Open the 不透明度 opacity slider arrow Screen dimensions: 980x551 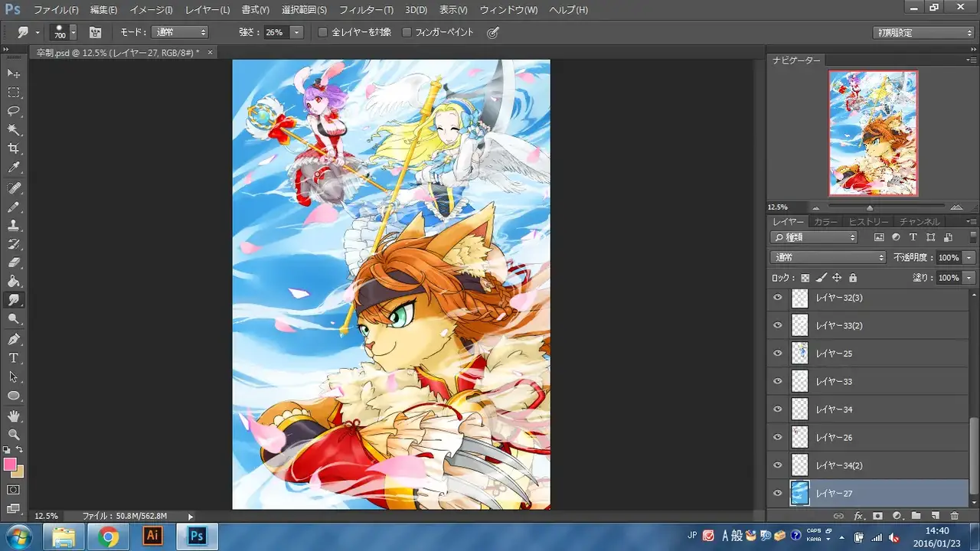click(x=969, y=258)
